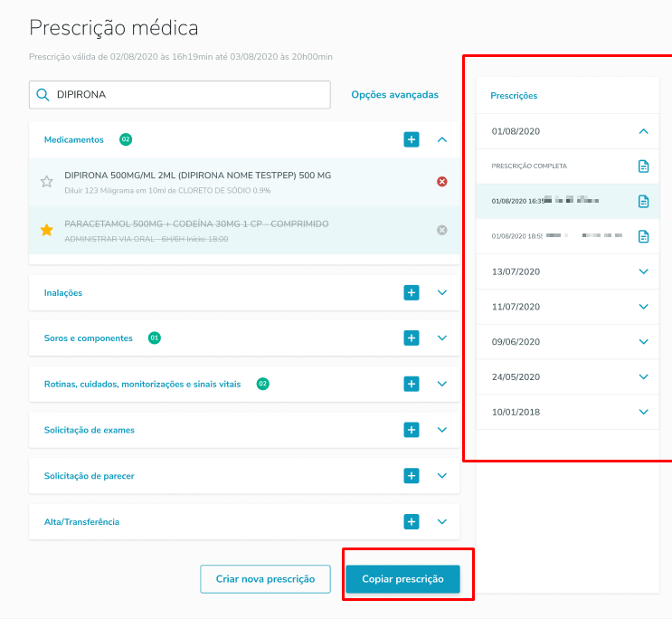Viewport: 672px width, 619px height.
Task: Add new Soros e componentes item
Action: pos(412,338)
